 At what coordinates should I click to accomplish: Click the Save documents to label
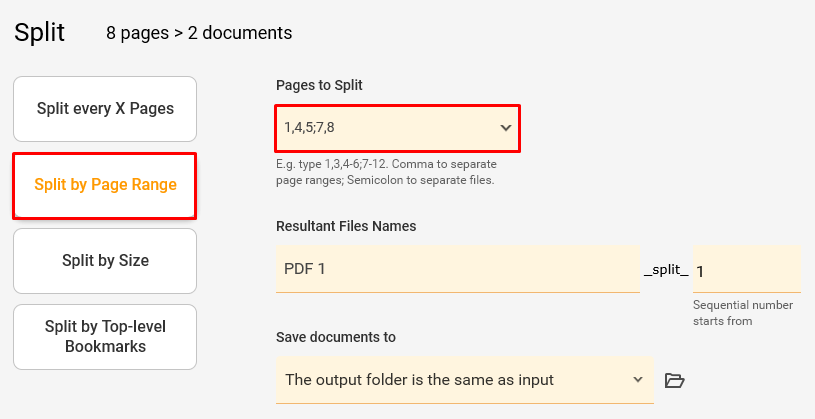(336, 337)
